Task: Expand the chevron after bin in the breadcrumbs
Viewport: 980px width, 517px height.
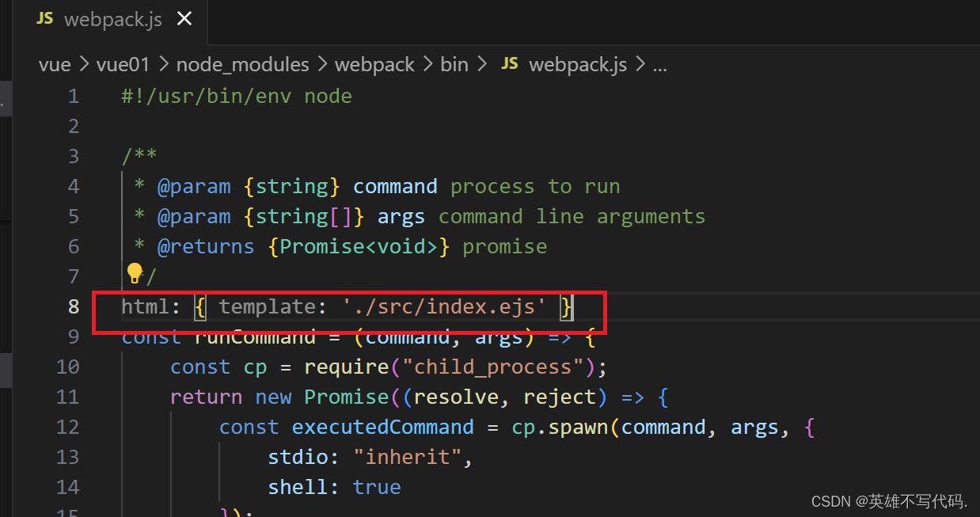Action: (483, 65)
